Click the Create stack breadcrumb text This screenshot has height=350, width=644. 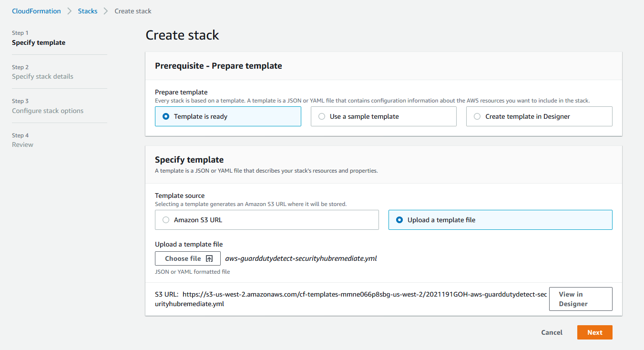point(133,11)
